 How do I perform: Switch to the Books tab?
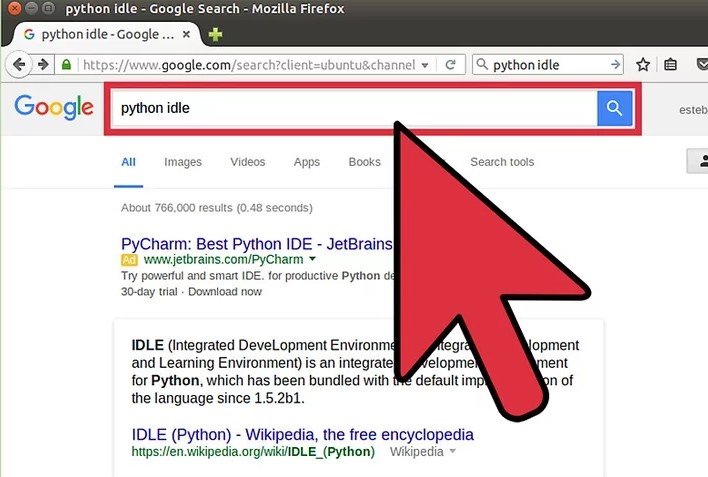pyautogui.click(x=364, y=162)
